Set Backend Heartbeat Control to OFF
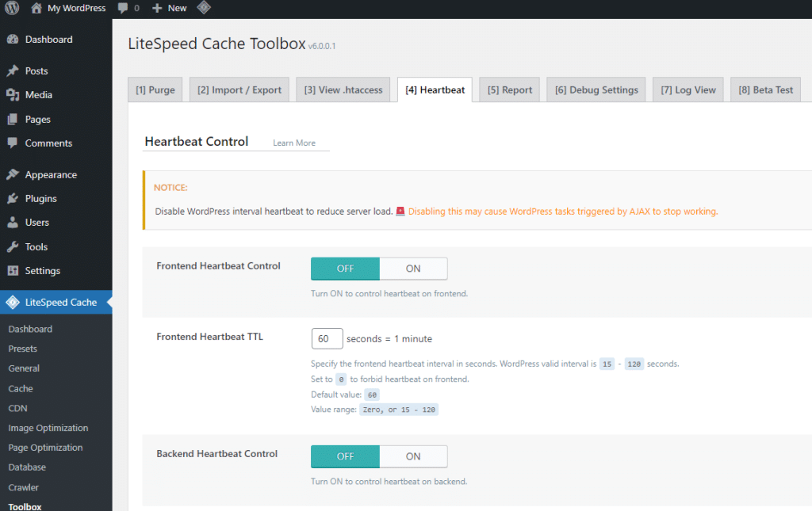 pyautogui.click(x=345, y=456)
